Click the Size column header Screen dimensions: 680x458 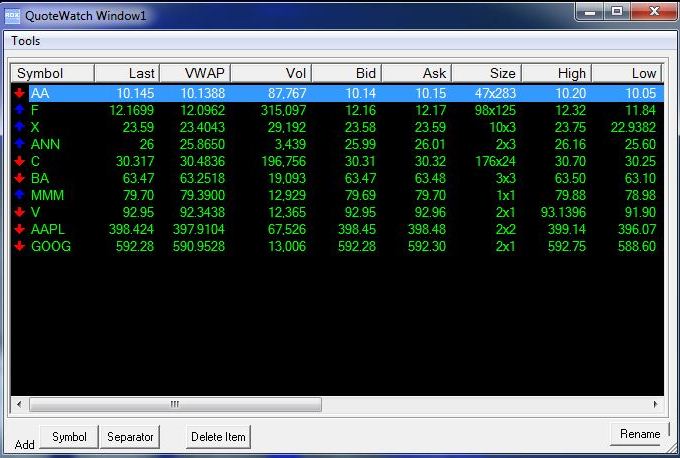pos(487,73)
